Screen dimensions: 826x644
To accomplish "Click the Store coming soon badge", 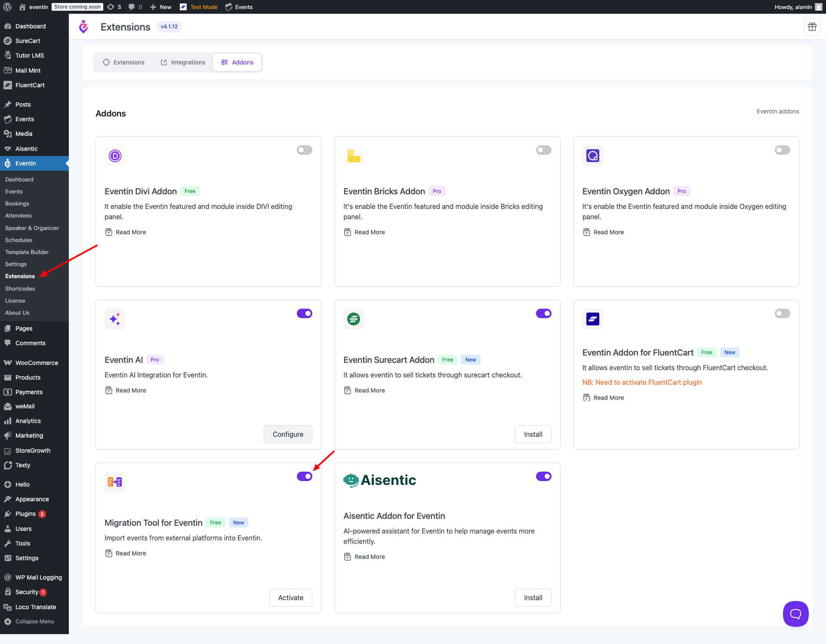I will tap(77, 7).
